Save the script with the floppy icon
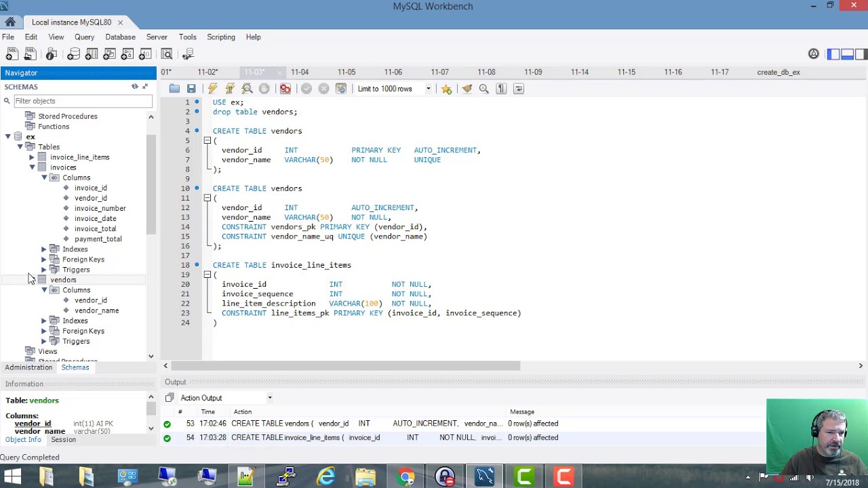 191,89
